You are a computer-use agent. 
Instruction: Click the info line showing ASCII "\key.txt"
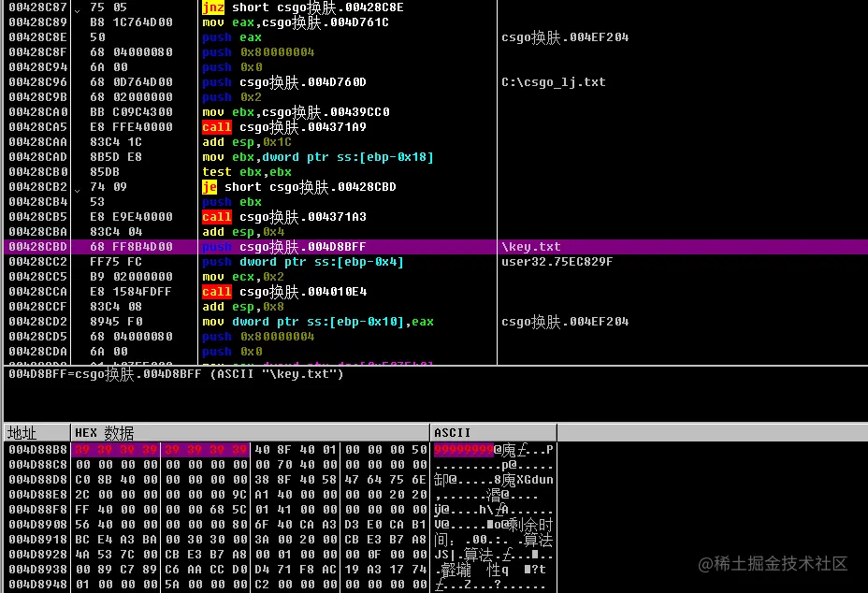coord(176,374)
